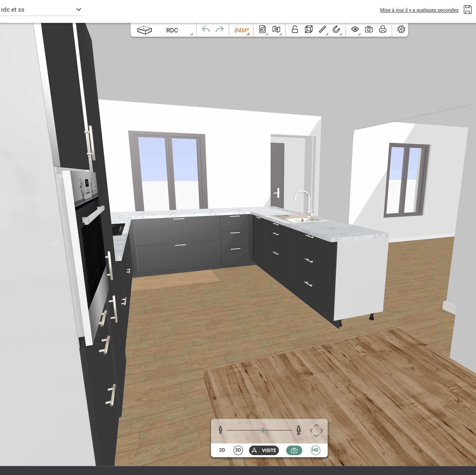This screenshot has height=475, width=476.
Task: Toggle the HD rendering button
Action: pos(315,450)
